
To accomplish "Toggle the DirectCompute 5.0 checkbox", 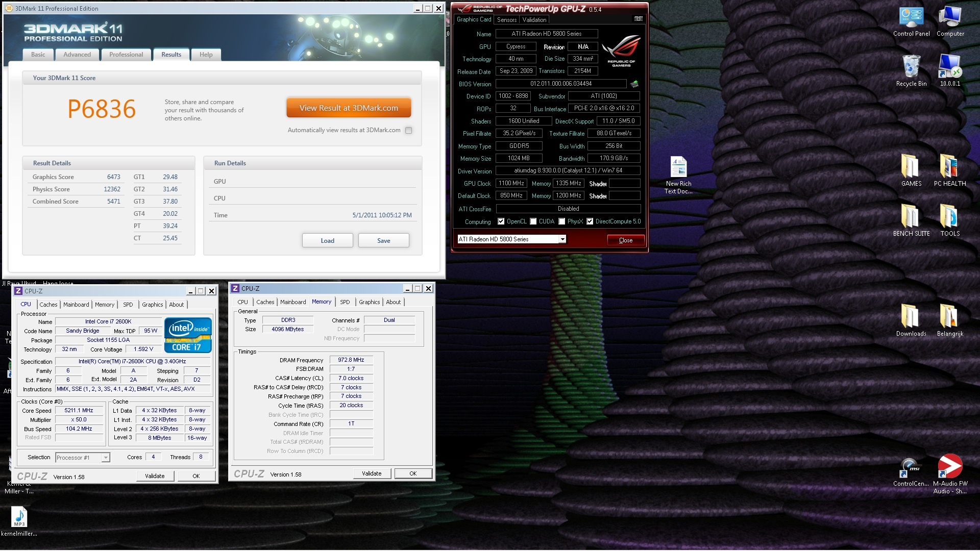I will pos(590,221).
